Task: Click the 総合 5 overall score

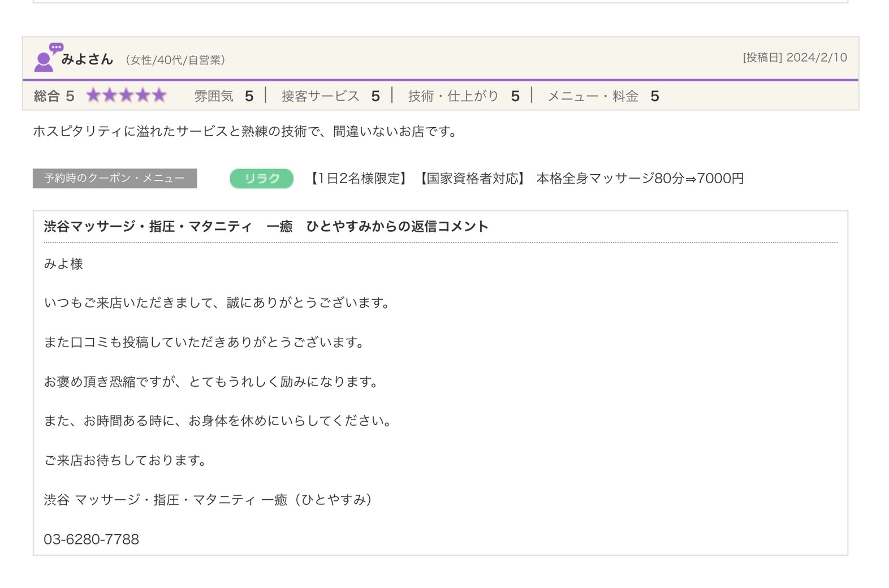Action: coord(54,96)
